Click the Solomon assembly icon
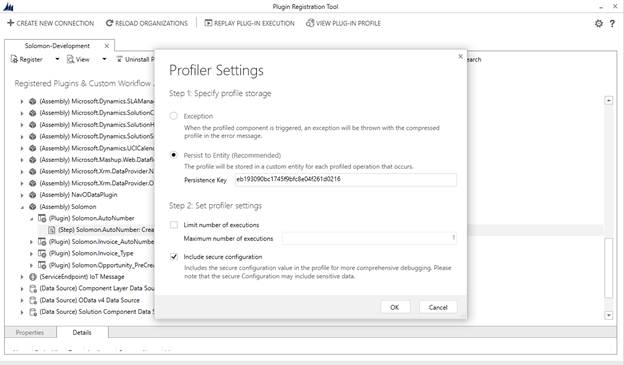The image size is (624, 365). (33, 207)
